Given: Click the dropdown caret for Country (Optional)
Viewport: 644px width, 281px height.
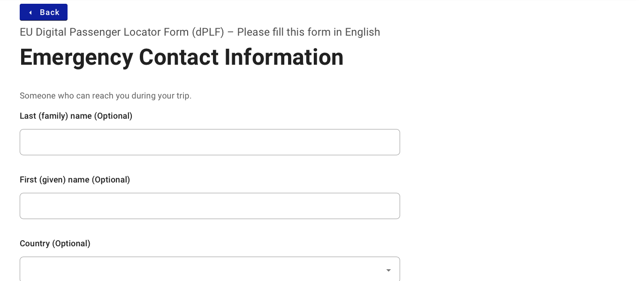Looking at the screenshot, I should click(x=388, y=270).
